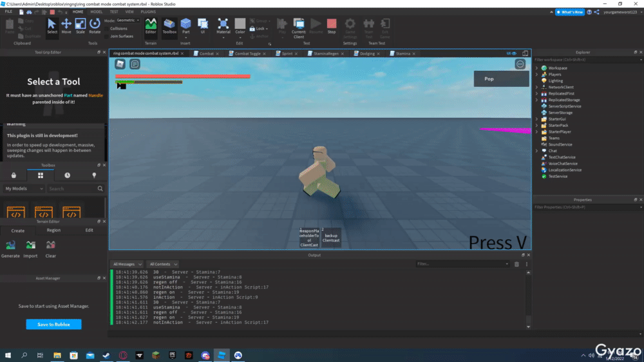This screenshot has width=644, height=362.
Task: Open the in-game chat icon
Action: pyautogui.click(x=135, y=64)
